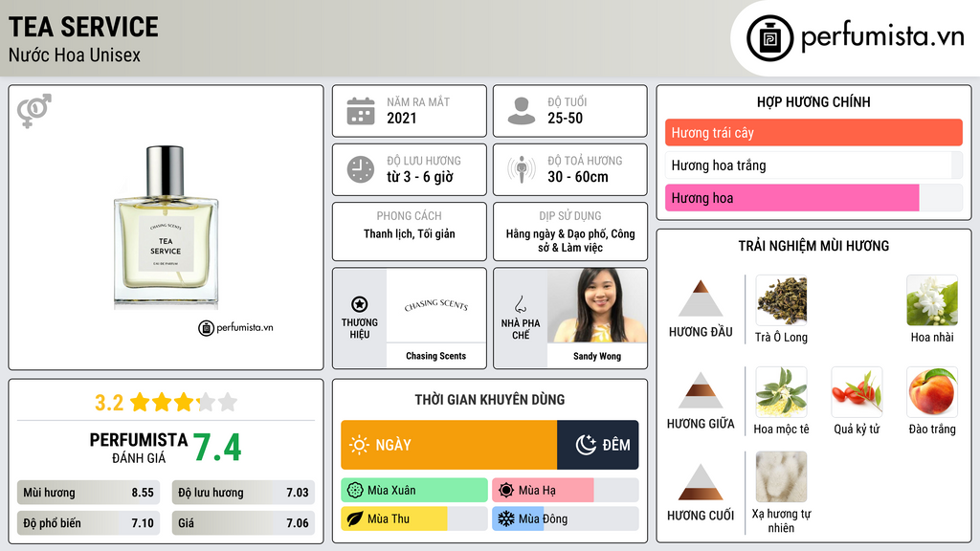This screenshot has width=980, height=551.
Task: Click the Tea Service perfume bottle image
Action: (x=166, y=228)
